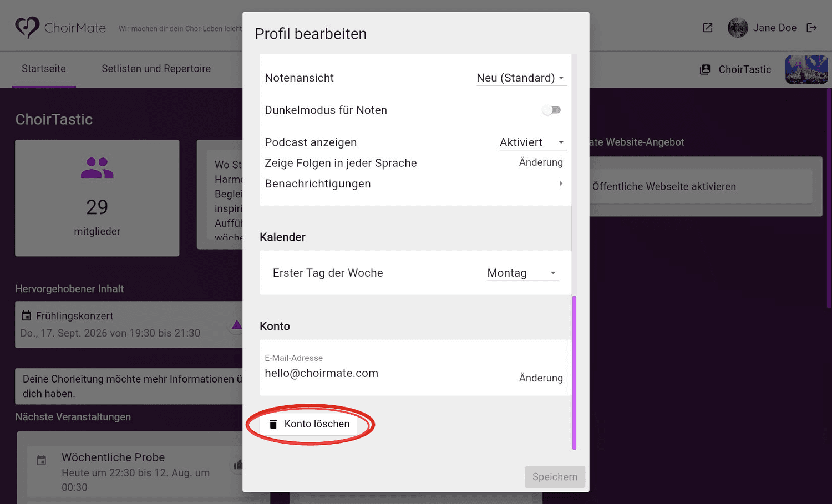The height and width of the screenshot is (504, 832).
Task: Click Jane Doe's profile avatar
Action: coord(738,28)
